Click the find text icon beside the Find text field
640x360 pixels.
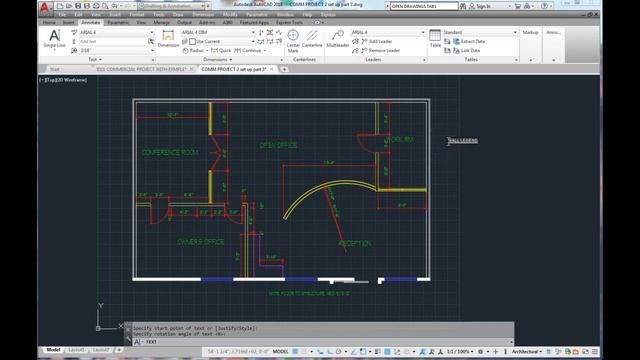tap(151, 42)
